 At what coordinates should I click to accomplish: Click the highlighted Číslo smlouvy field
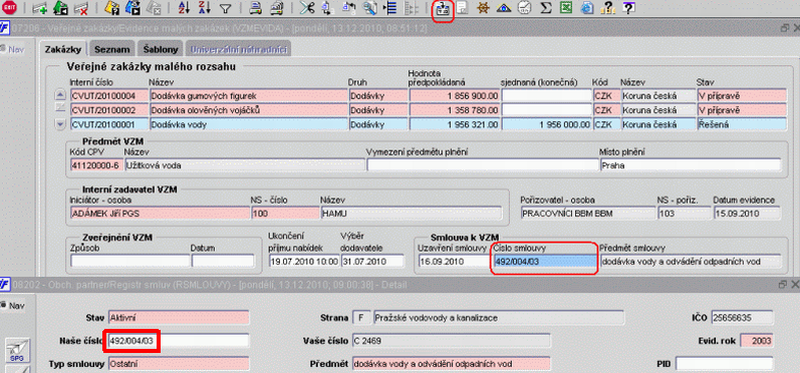tap(545, 261)
